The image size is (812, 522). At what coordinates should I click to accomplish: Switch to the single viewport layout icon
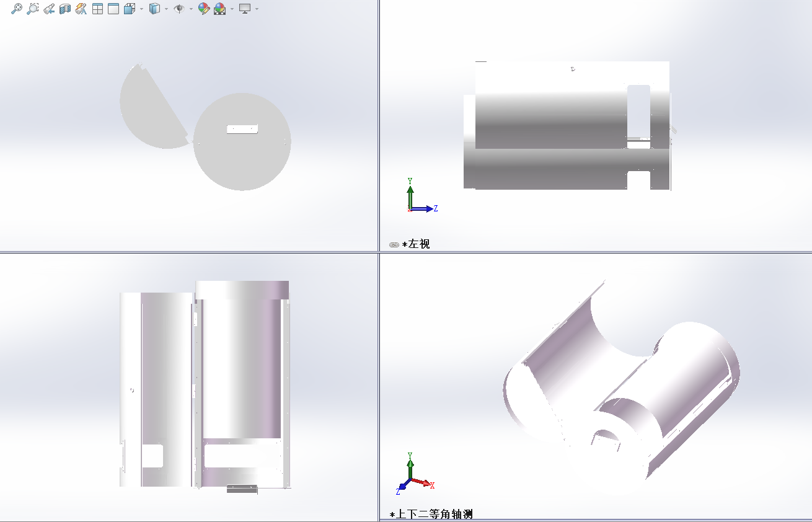113,9
